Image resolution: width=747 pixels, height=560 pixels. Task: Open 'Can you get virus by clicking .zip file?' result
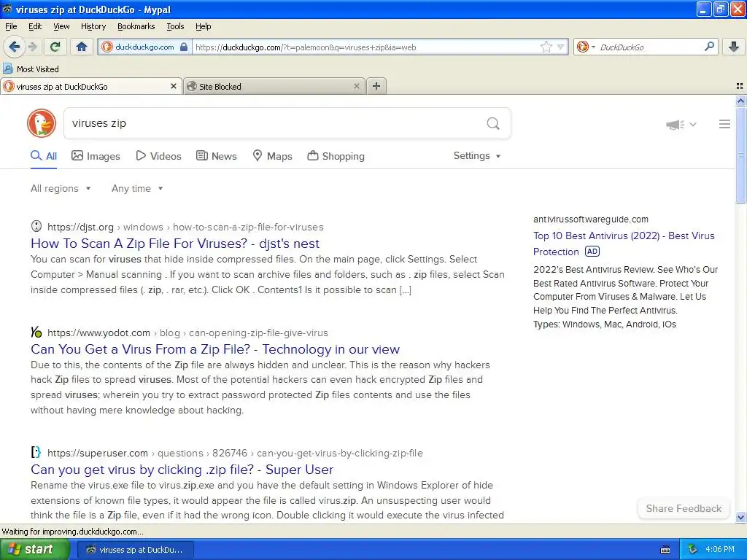pos(182,470)
